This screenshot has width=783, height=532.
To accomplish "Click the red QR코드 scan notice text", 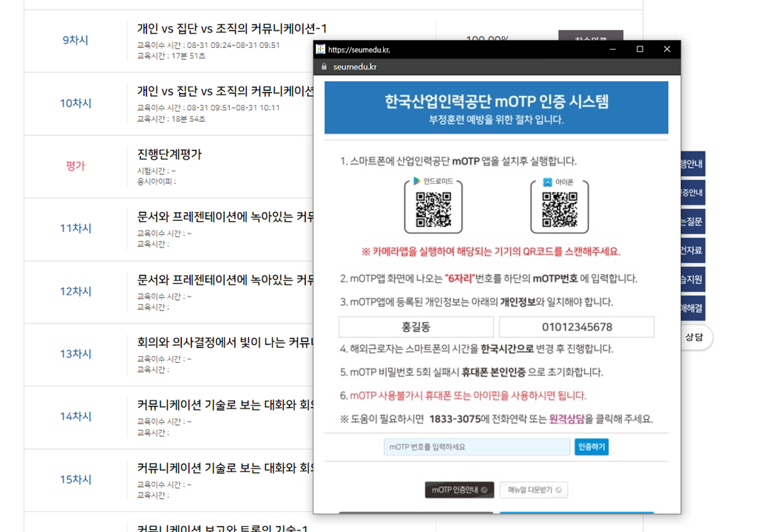I will (x=491, y=251).
